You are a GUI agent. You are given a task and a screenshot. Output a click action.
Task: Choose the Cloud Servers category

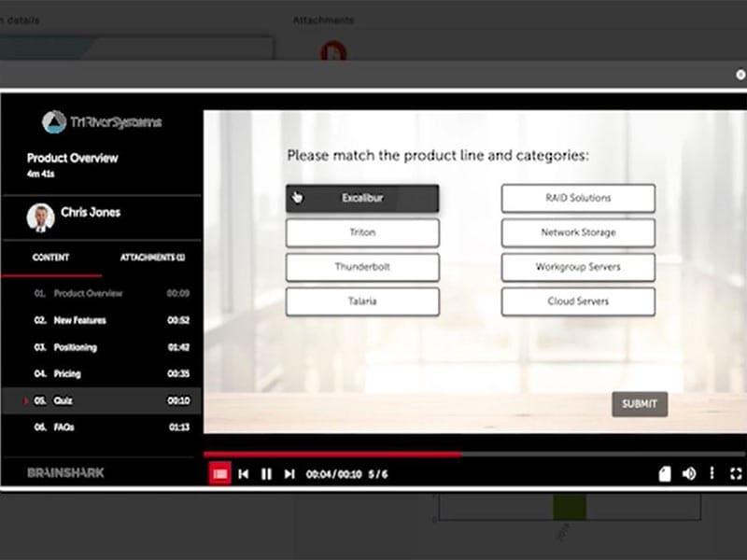(x=578, y=301)
